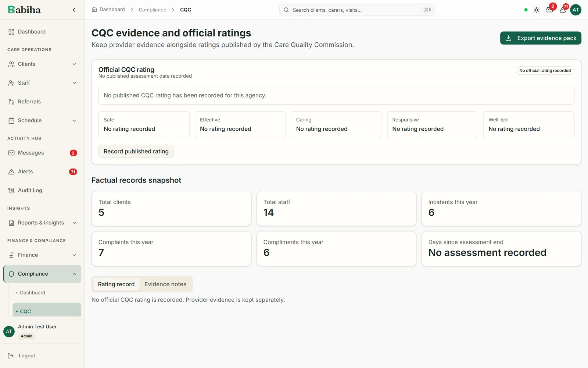The image size is (588, 368).
Task: Expand the Clients submenu chevron
Action: pyautogui.click(x=74, y=64)
